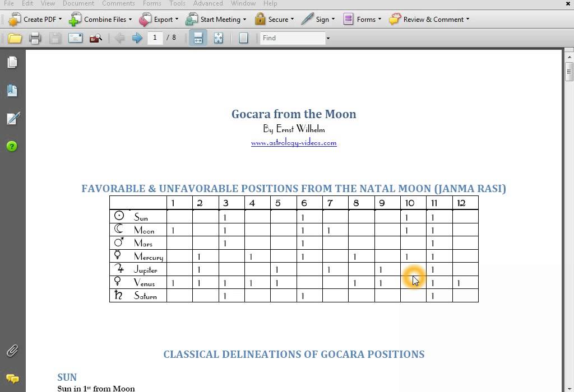This screenshot has height=392, width=574.
Task: Click the 'Gocara from the Moon' title
Action: tap(294, 114)
